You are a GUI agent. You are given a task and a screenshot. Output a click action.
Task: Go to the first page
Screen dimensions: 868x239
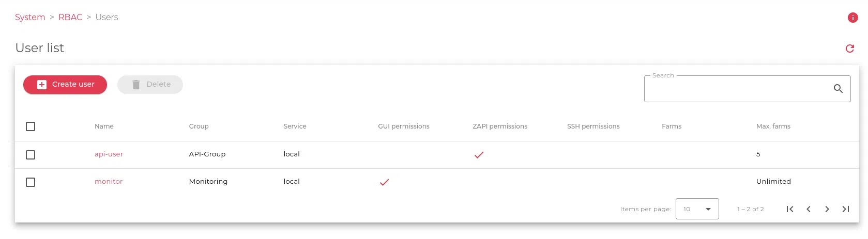[790, 209]
